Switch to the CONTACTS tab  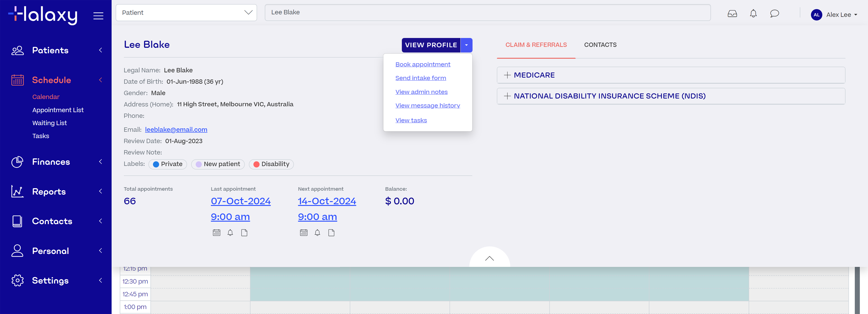pos(600,45)
